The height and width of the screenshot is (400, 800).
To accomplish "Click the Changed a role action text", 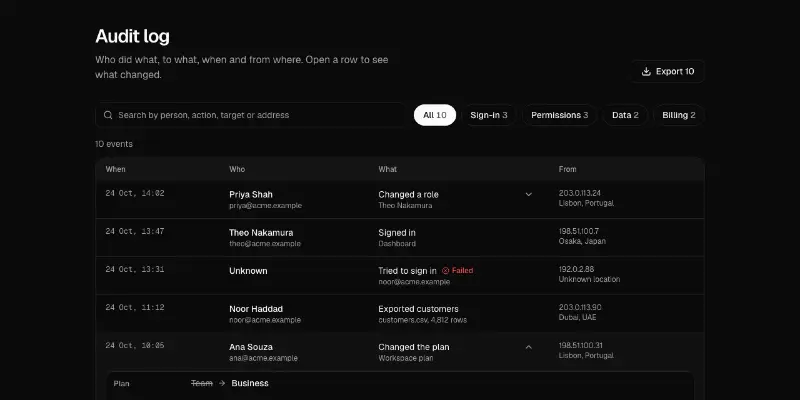I will coord(408,194).
